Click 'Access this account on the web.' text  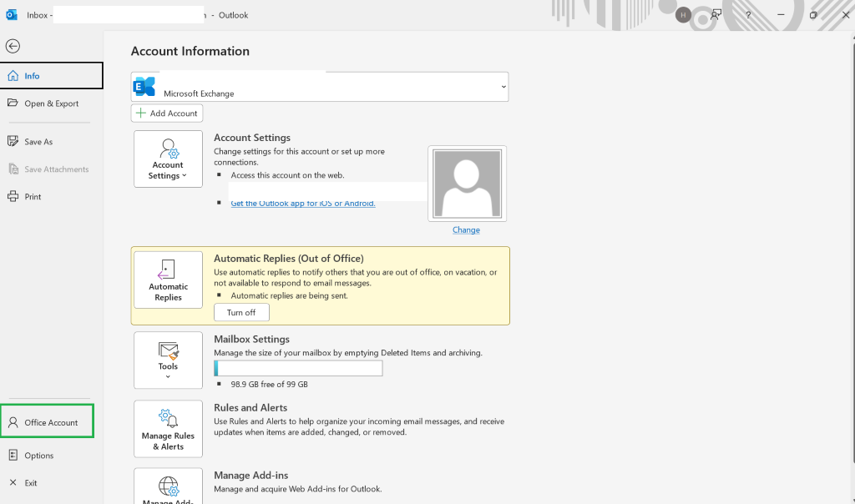287,175
